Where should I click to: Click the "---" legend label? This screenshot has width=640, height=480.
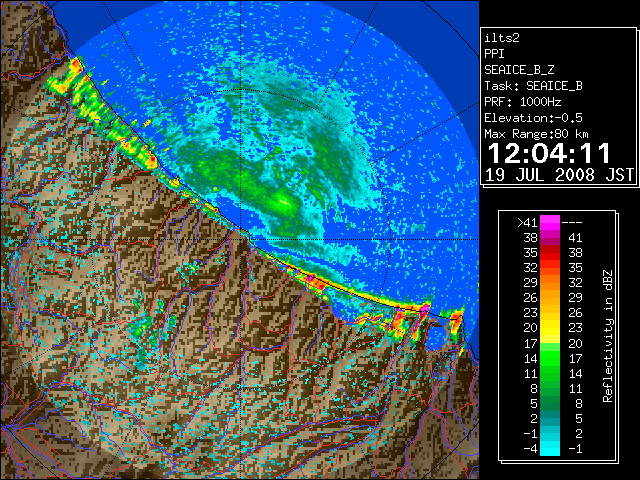[572, 222]
